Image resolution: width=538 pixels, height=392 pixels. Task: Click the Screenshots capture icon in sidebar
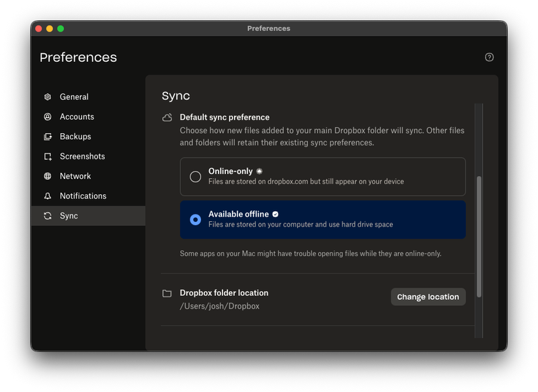(48, 157)
